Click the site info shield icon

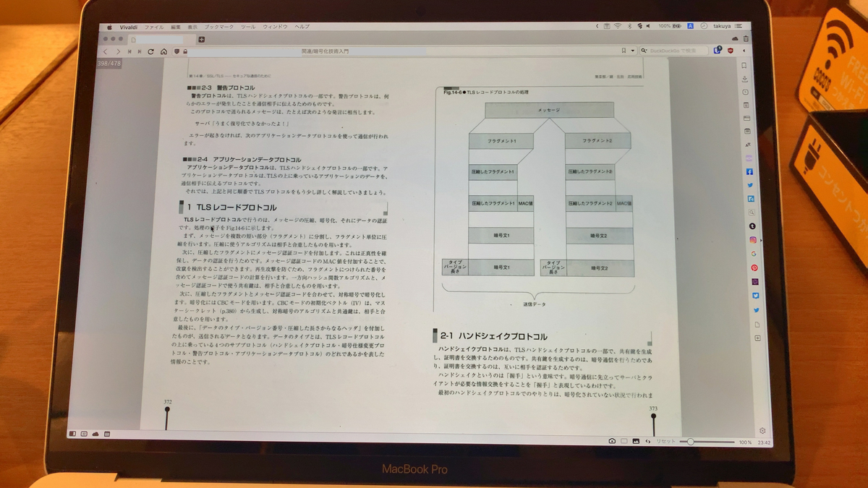click(x=176, y=52)
